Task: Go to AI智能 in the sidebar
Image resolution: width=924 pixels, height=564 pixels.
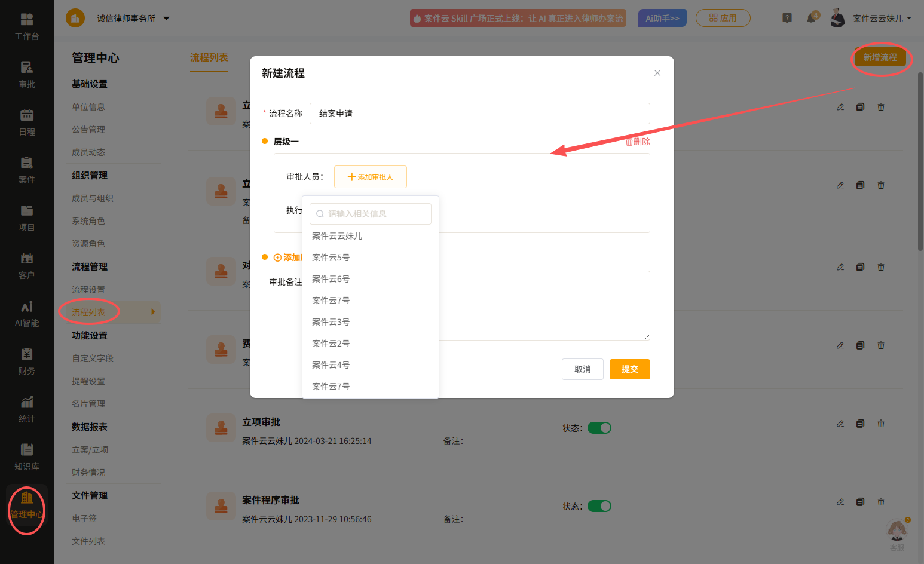Action: click(x=27, y=314)
